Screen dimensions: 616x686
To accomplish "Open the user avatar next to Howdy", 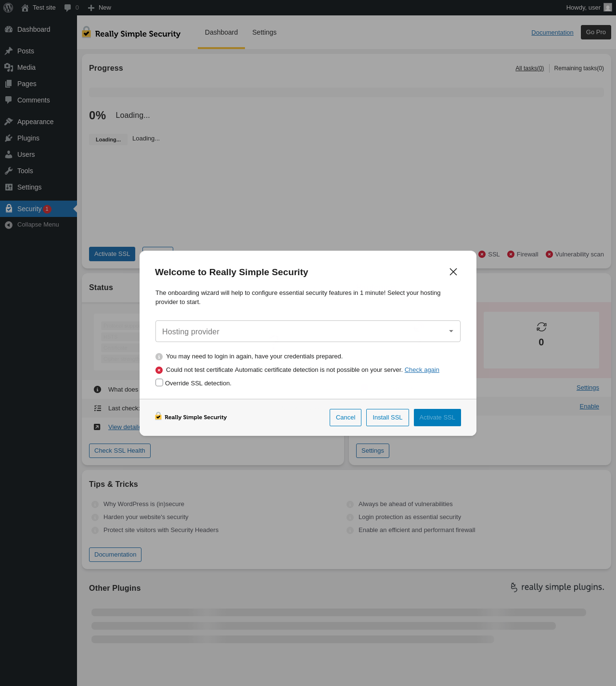I will point(608,8).
